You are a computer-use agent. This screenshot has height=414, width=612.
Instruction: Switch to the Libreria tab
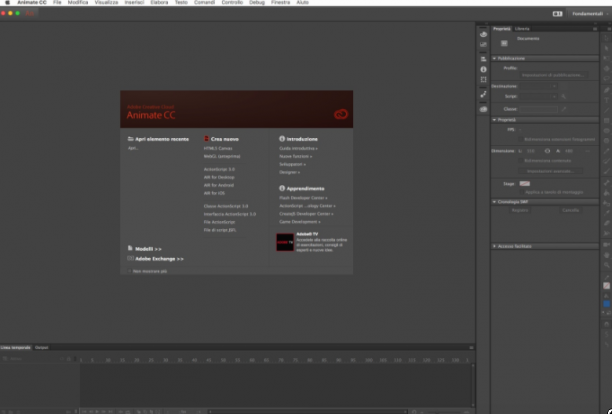(522, 29)
